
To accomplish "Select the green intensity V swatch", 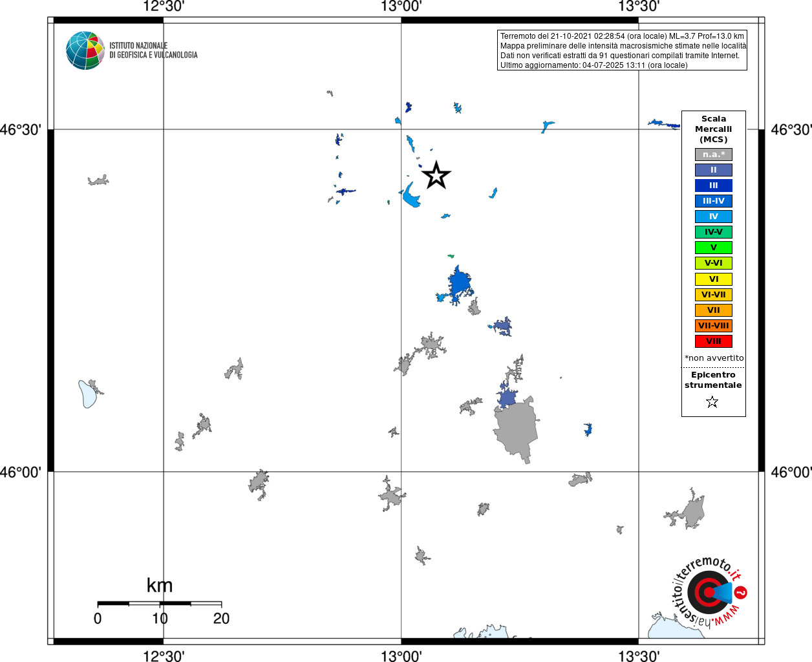I will pyautogui.click(x=714, y=248).
